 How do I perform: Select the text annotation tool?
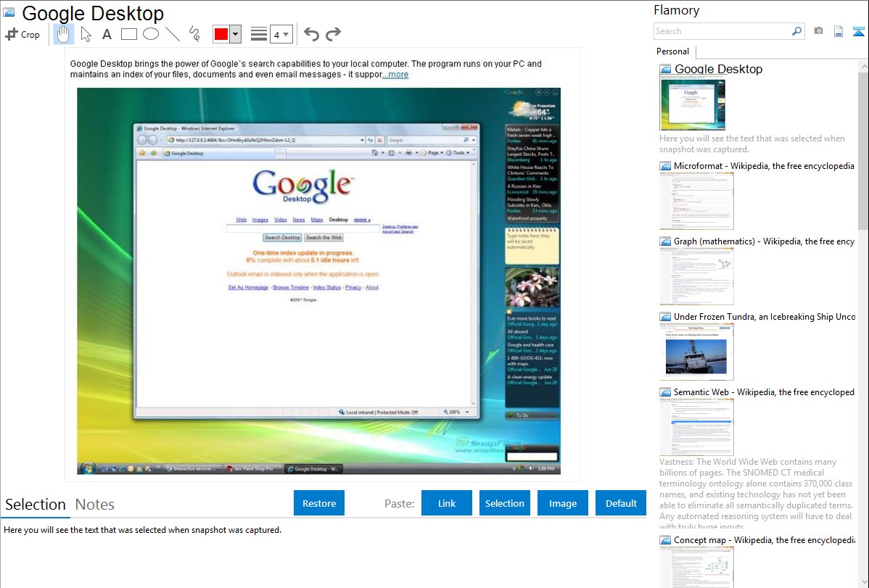tap(107, 34)
